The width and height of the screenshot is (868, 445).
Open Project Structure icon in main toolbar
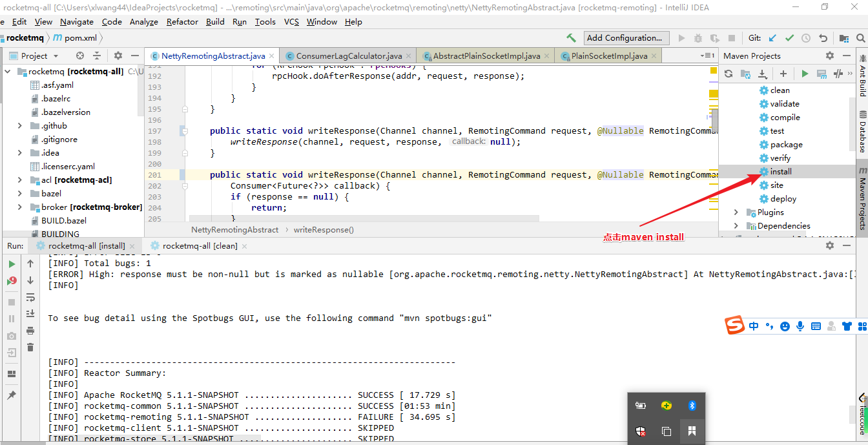point(845,38)
